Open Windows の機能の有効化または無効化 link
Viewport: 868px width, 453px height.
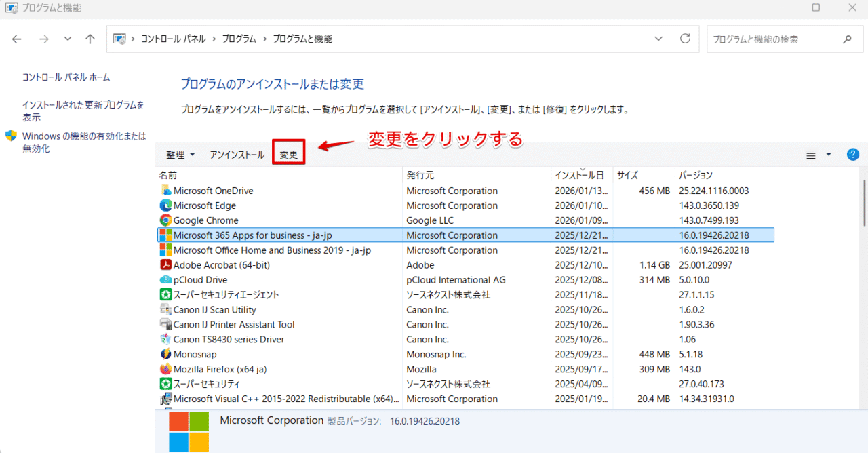tap(83, 142)
